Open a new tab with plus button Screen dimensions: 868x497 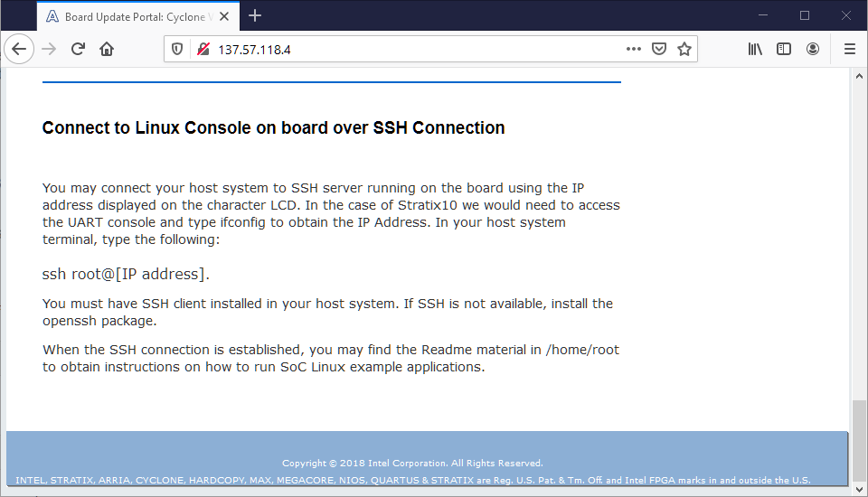255,15
